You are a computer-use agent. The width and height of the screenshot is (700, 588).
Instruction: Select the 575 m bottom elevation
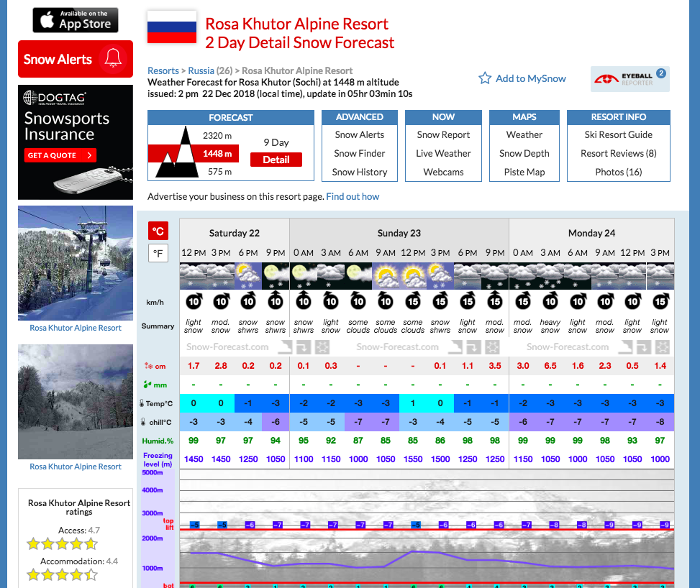click(219, 172)
